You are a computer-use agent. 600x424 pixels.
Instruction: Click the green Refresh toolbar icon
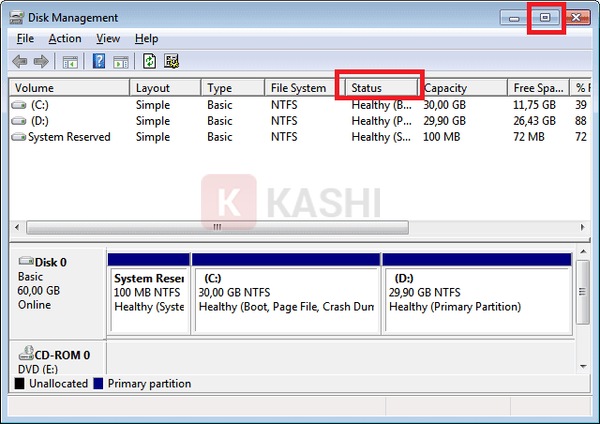point(149,61)
